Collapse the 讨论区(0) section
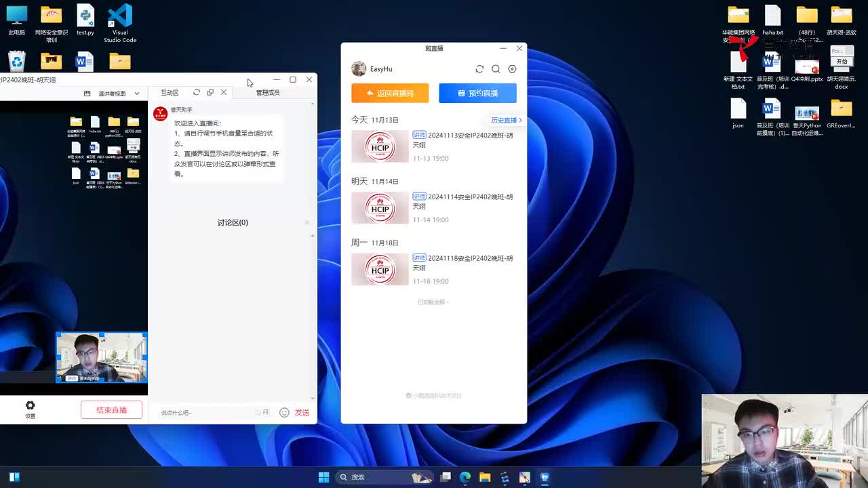Viewport: 868px width, 488px height. point(307,222)
